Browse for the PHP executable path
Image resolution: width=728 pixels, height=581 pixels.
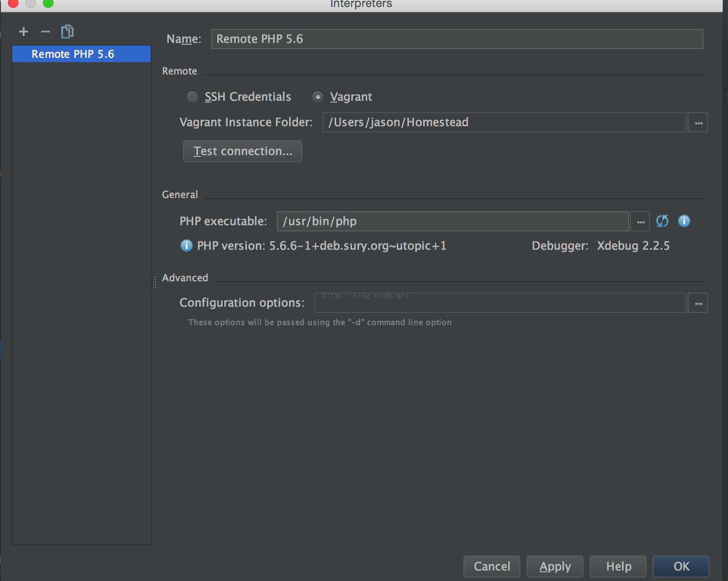coord(640,221)
